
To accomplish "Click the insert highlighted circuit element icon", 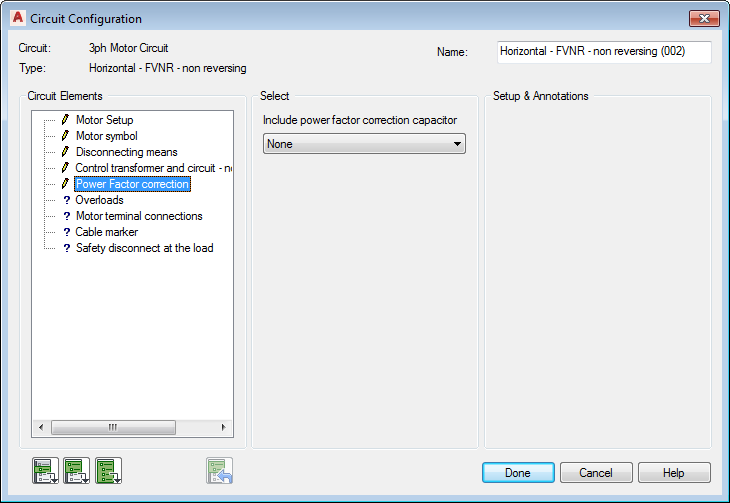I will pyautogui.click(x=45, y=470).
